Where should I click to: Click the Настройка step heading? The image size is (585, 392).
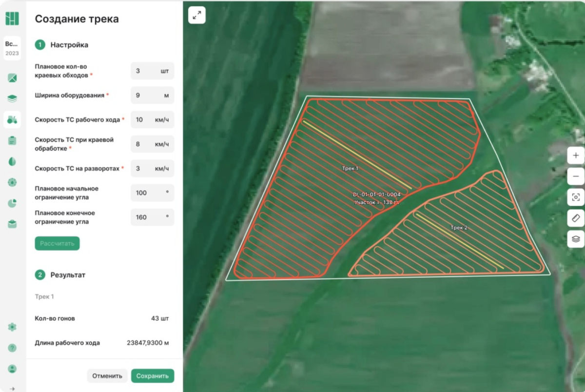[x=69, y=45]
